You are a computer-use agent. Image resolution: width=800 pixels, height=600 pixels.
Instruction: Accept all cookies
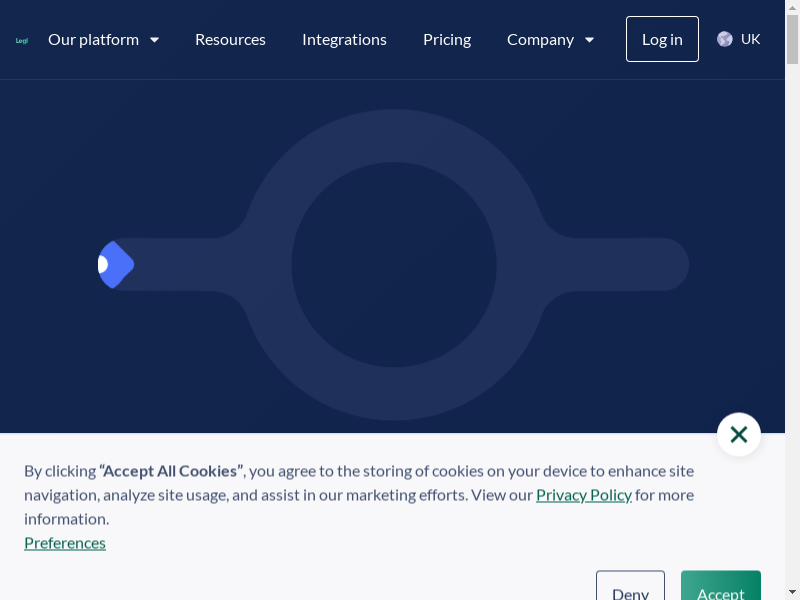[x=720, y=588]
